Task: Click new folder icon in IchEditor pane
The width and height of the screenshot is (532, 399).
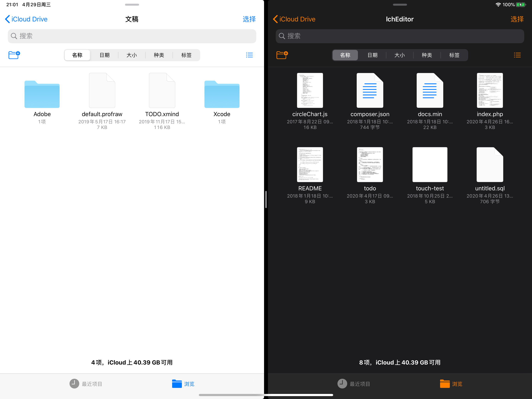Action: [x=282, y=55]
